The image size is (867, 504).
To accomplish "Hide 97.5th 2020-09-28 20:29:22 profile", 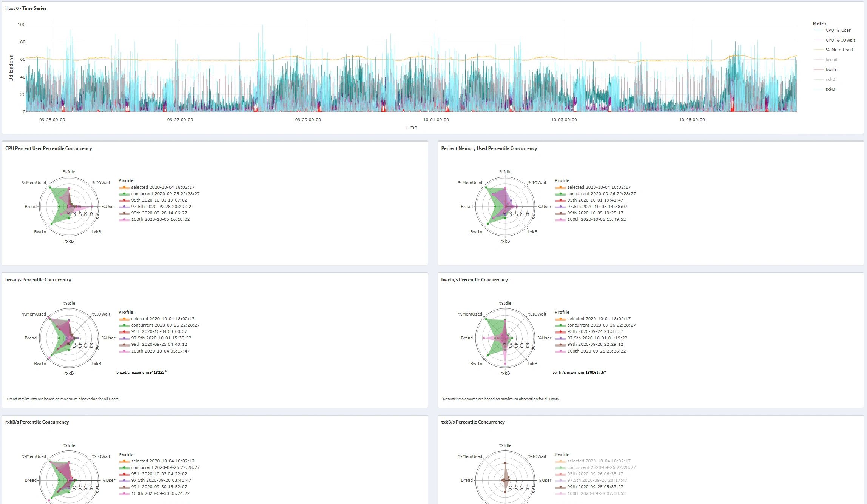I will coord(155,207).
